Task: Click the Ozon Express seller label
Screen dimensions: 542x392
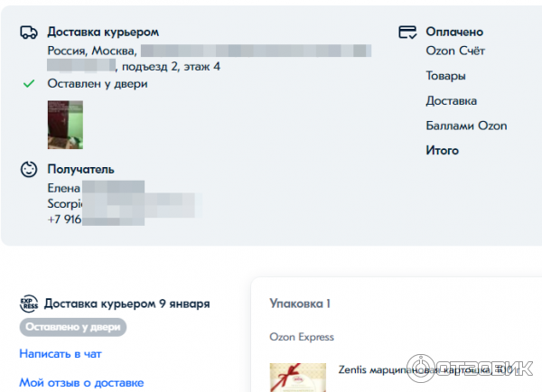Action: [302, 337]
